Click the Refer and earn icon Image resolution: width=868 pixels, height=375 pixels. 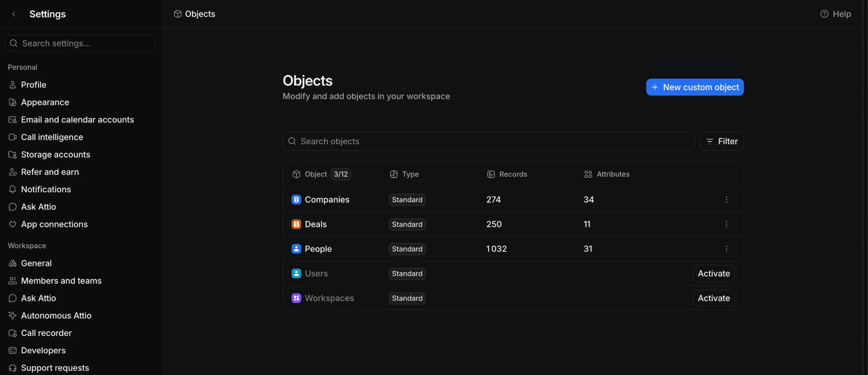tap(13, 172)
